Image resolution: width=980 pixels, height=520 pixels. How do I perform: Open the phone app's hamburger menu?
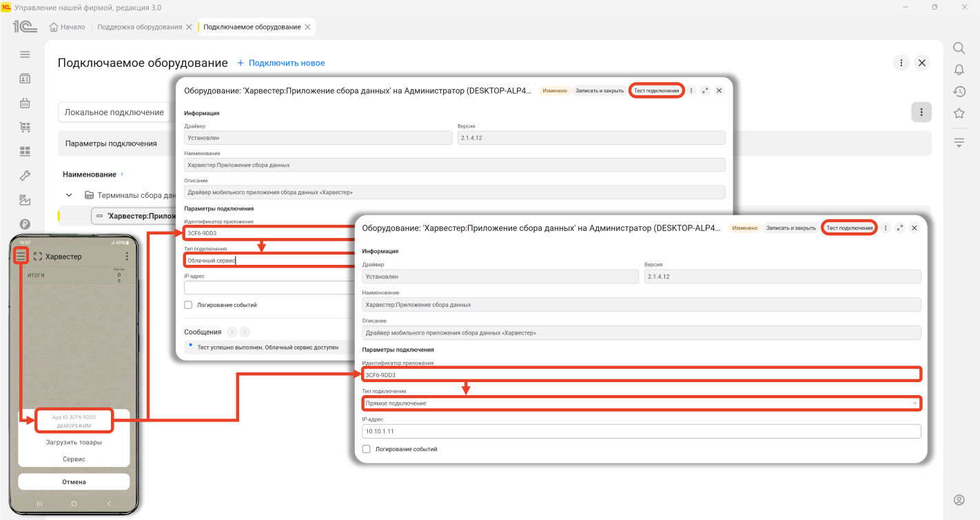(x=21, y=256)
